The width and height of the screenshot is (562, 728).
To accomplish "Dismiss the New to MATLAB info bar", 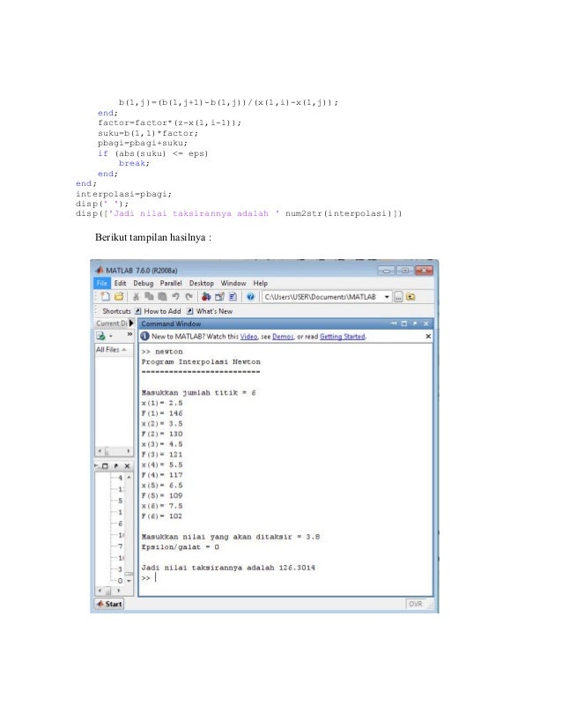I will tap(428, 336).
